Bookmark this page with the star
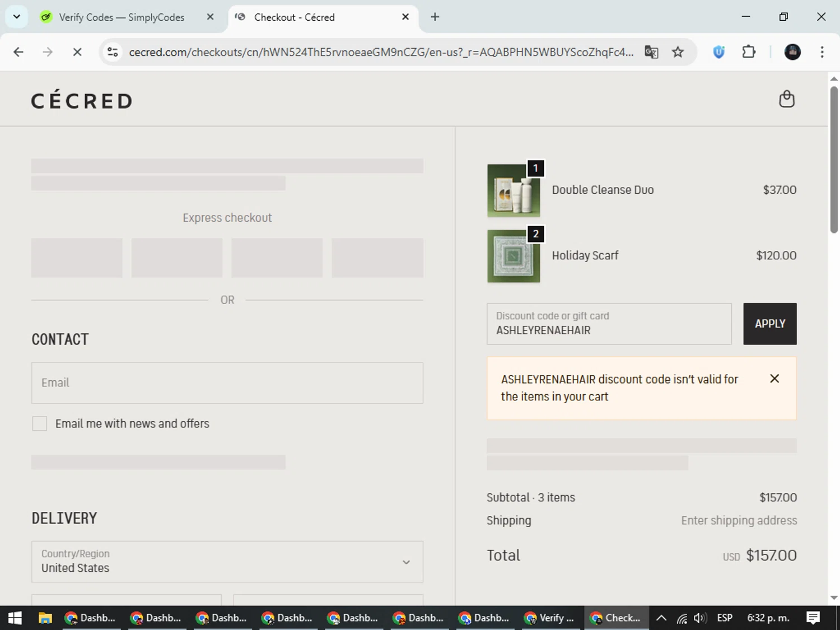Image resolution: width=840 pixels, height=630 pixels. point(678,52)
